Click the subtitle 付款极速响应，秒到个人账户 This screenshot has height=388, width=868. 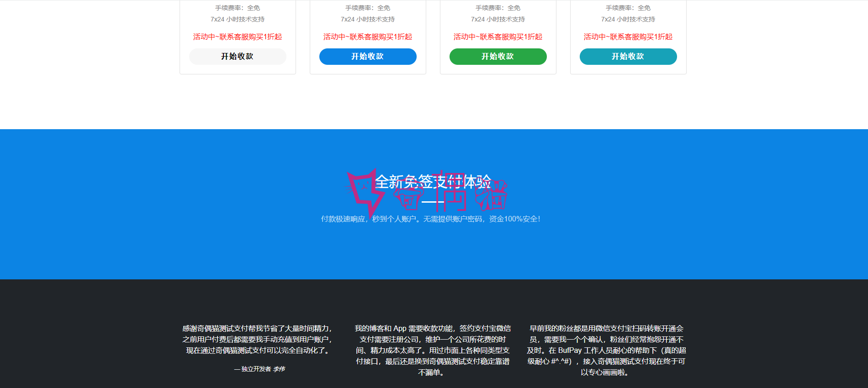click(x=430, y=219)
